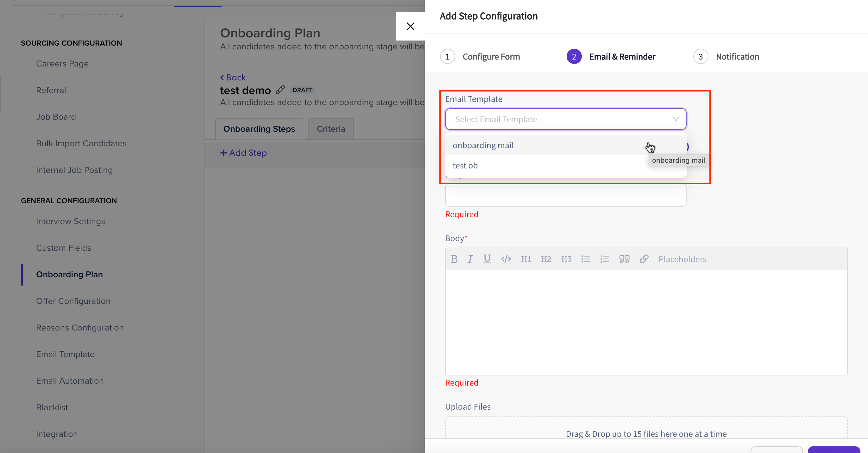The height and width of the screenshot is (453, 868).
Task: Open Select Email Template dropdown
Action: (565, 119)
